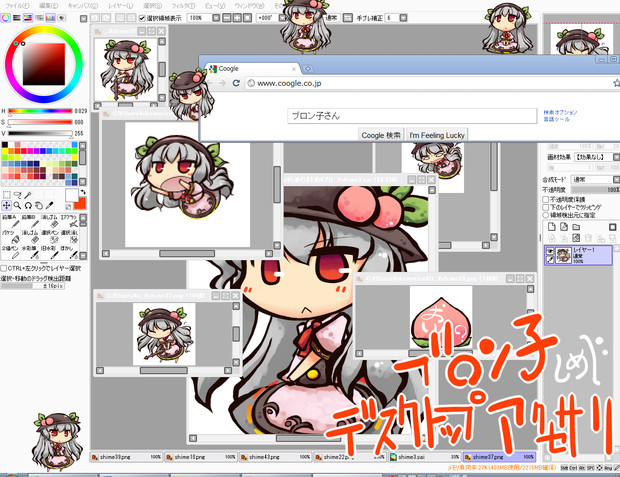The height and width of the screenshot is (477, 620).
Task: Click the Coogle 検索 button
Action: (x=381, y=135)
